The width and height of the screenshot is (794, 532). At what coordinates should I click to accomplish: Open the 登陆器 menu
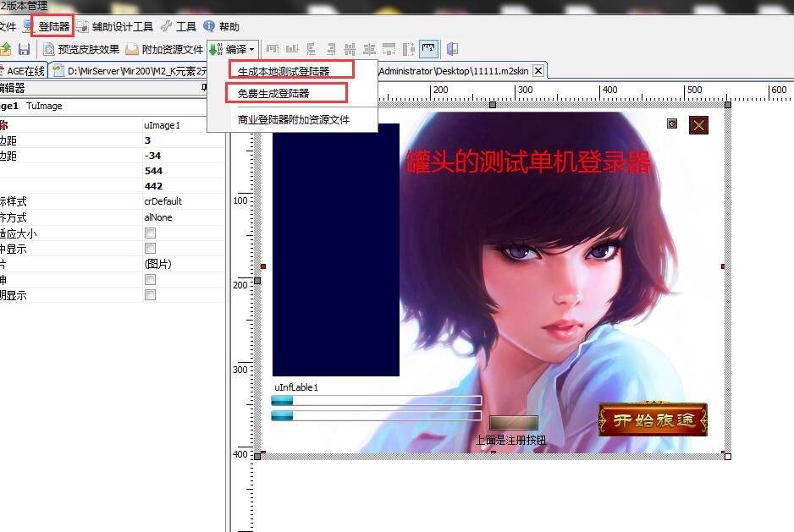coord(53,26)
